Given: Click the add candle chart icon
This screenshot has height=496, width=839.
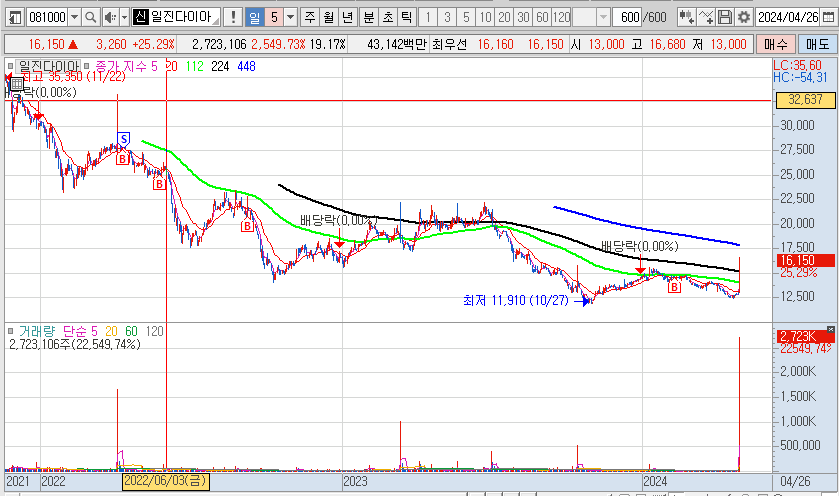Looking at the screenshot, I should tap(687, 18).
